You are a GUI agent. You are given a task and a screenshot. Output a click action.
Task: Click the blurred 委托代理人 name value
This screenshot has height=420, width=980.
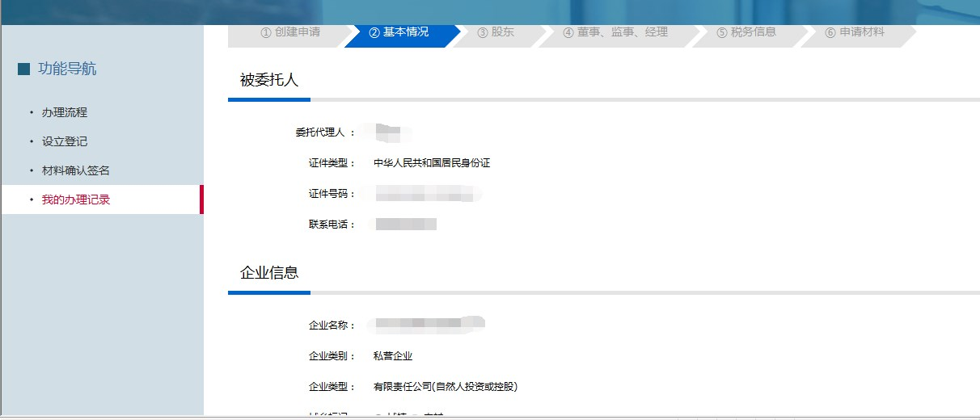[388, 131]
